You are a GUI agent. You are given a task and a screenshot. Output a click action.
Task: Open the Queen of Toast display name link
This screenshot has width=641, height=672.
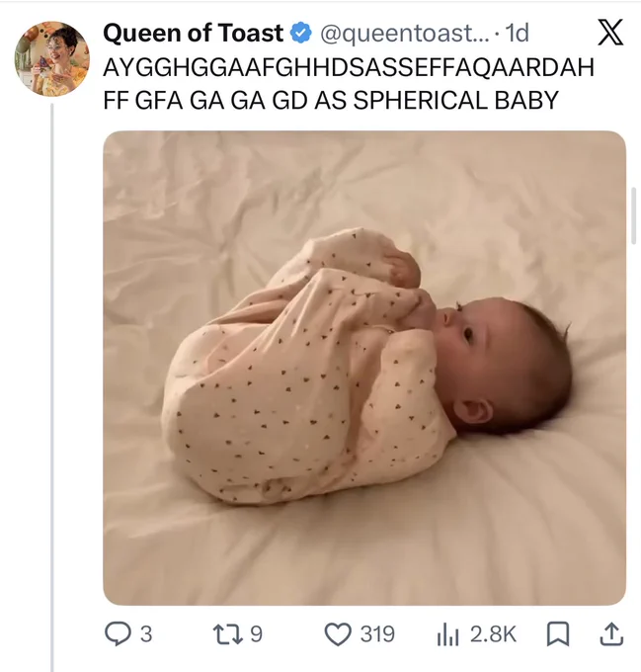tap(194, 33)
